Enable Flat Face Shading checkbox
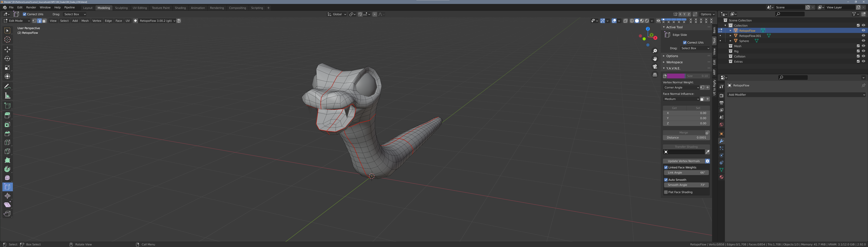This screenshot has width=868, height=247. (x=666, y=192)
